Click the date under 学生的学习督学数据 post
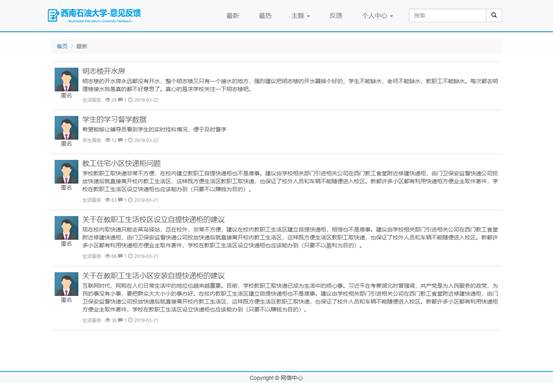 pos(146,140)
